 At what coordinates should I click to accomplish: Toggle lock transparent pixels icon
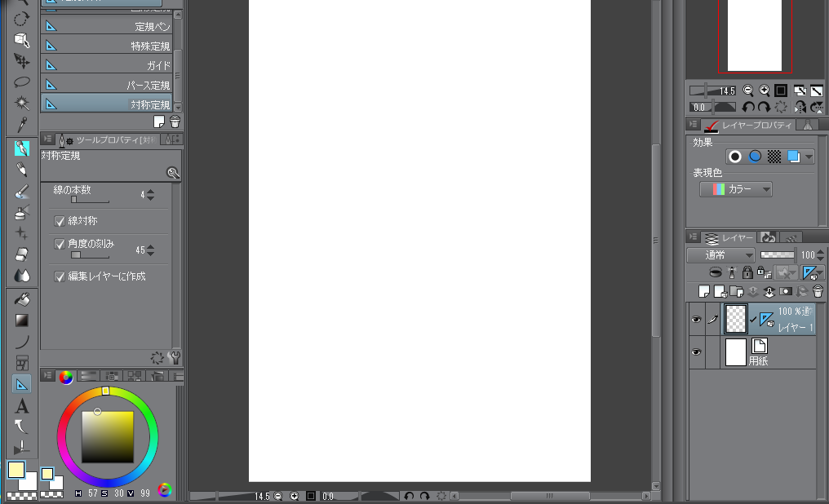coord(764,272)
